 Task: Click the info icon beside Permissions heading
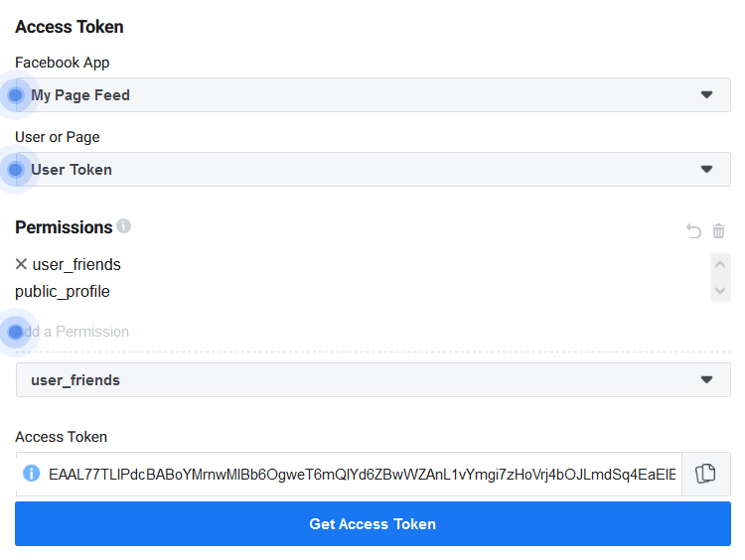coord(124,226)
